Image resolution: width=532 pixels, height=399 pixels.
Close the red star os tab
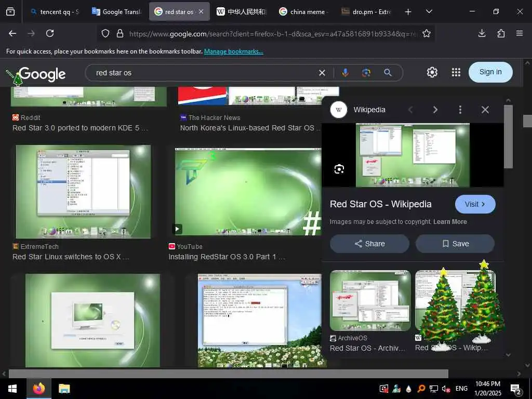201,11
